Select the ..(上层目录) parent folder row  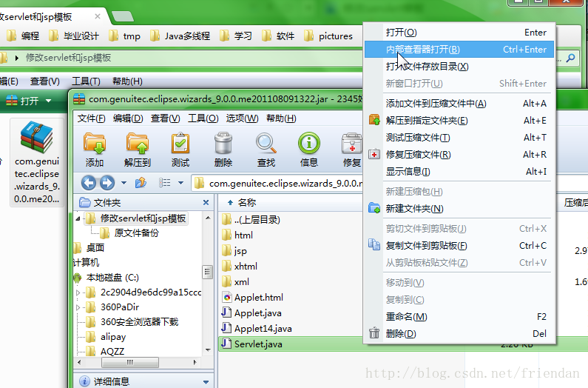pos(251,219)
